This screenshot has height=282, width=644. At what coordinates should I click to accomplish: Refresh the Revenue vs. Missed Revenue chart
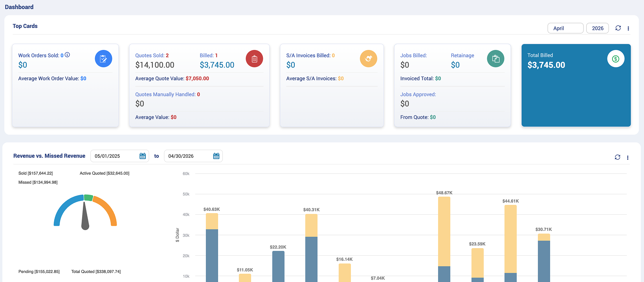pyautogui.click(x=617, y=157)
